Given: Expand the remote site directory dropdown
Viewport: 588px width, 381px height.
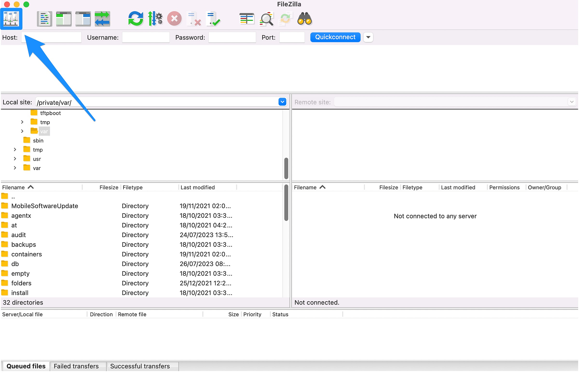Looking at the screenshot, I should pos(574,102).
